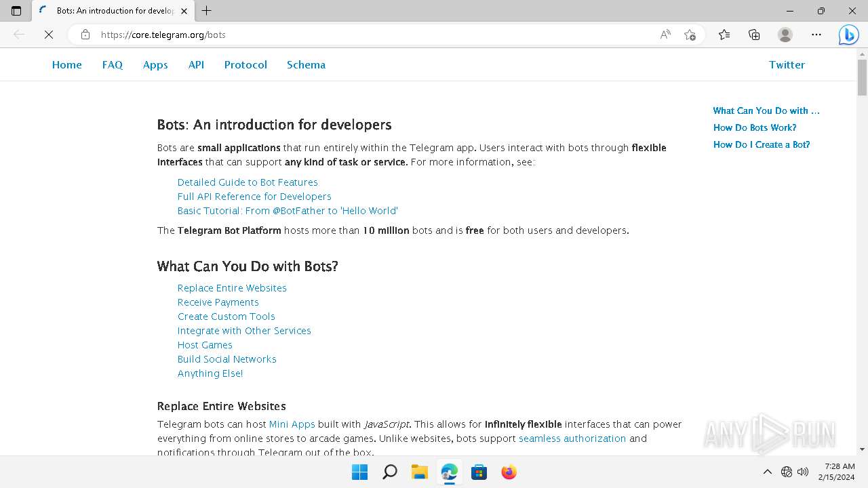
Task: Open the Collections icon
Action: click(754, 35)
